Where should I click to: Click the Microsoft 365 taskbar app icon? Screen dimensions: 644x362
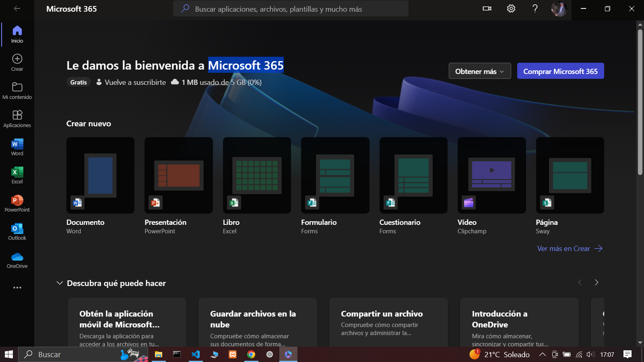click(x=288, y=354)
